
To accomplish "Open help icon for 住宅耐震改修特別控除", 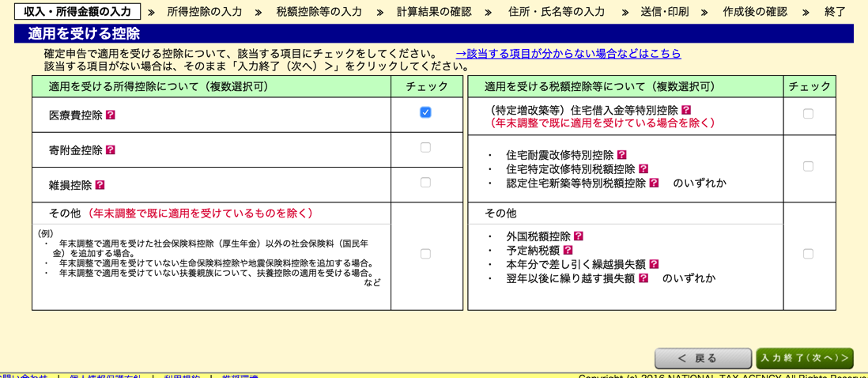I will (621, 155).
